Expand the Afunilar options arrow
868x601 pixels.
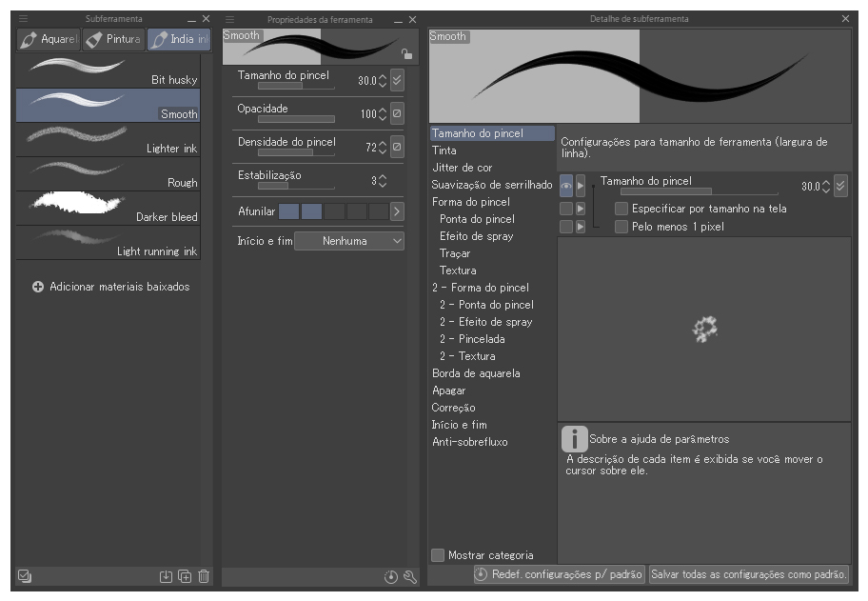397,210
